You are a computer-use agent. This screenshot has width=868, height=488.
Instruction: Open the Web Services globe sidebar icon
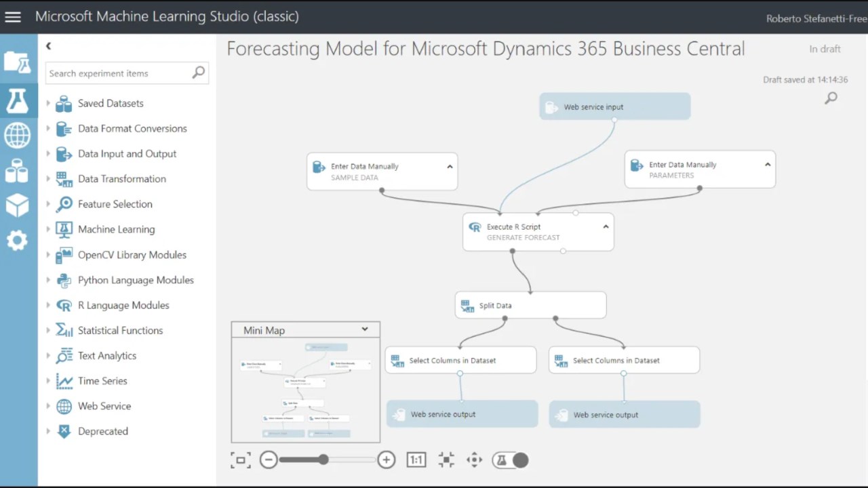(x=17, y=135)
